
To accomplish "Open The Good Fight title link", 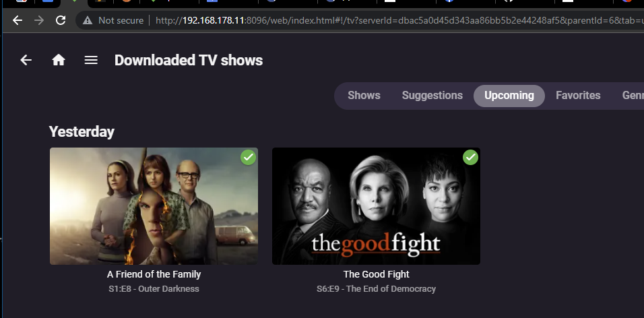I will tap(376, 274).
